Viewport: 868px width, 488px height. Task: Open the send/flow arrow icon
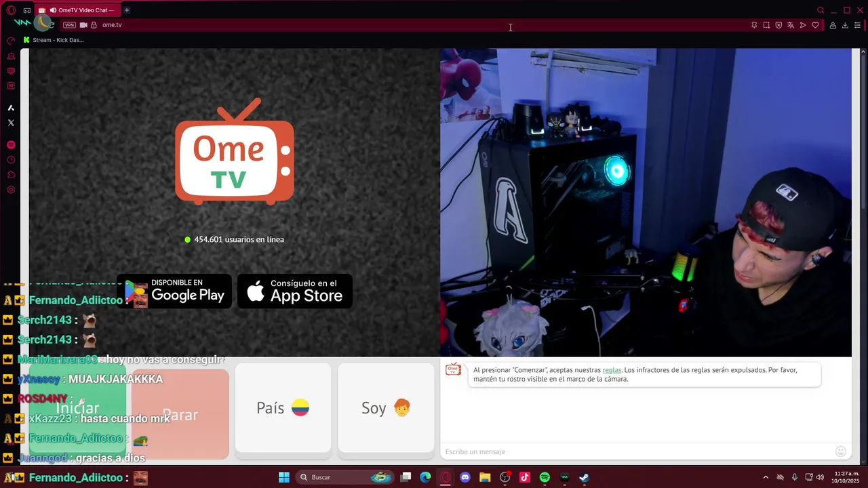tap(803, 25)
